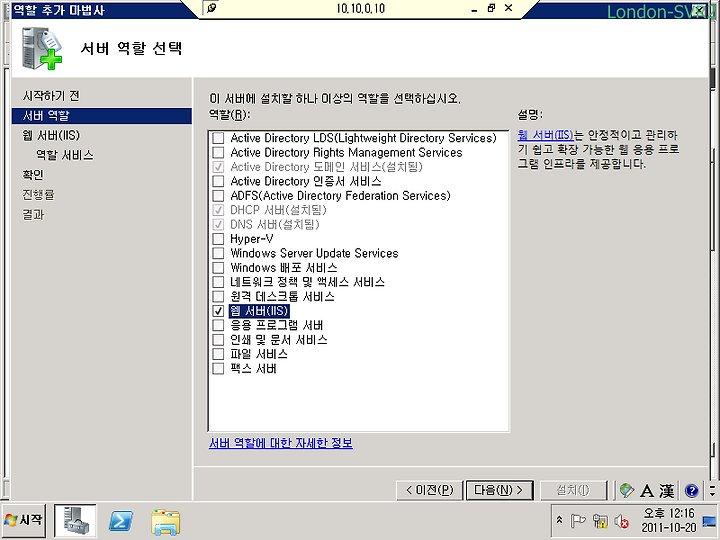Check 원격 데스크톱 서비스 checkbox
Viewport: 720px width, 540px height.
pyautogui.click(x=218, y=297)
